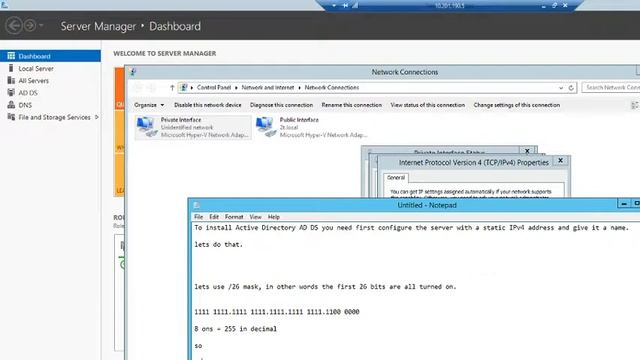Close the remote desktop connection bar

tap(565, 6)
